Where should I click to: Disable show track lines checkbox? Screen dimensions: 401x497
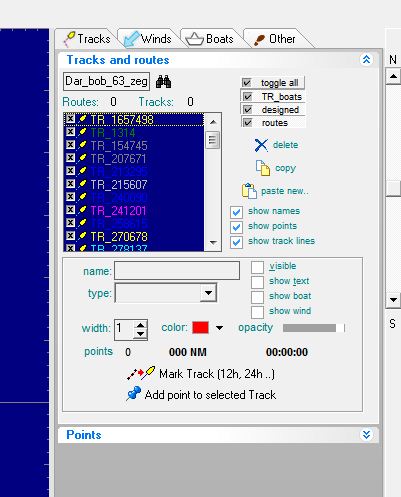coord(236,242)
